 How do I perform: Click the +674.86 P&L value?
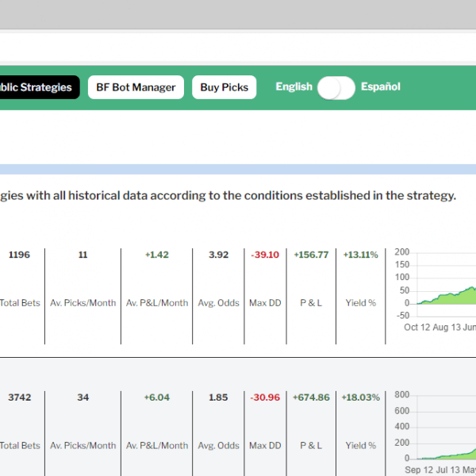[311, 397]
